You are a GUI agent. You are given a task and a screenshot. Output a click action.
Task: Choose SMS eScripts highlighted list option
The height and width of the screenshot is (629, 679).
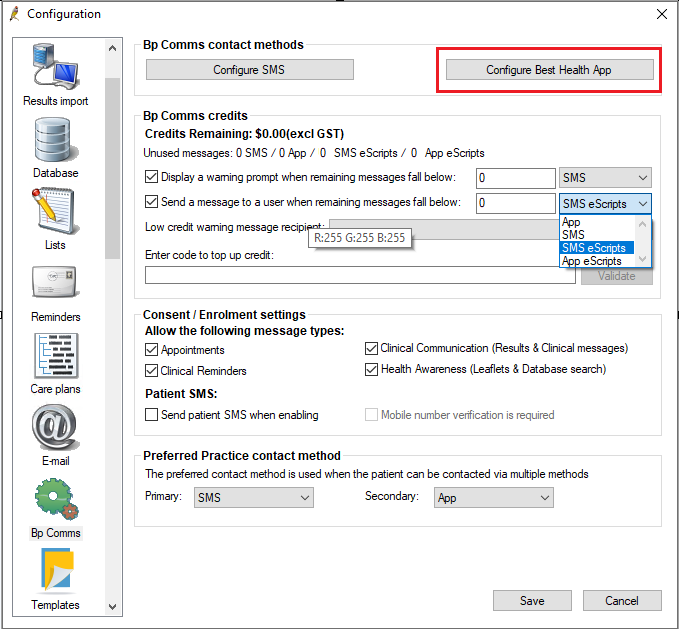coord(597,248)
